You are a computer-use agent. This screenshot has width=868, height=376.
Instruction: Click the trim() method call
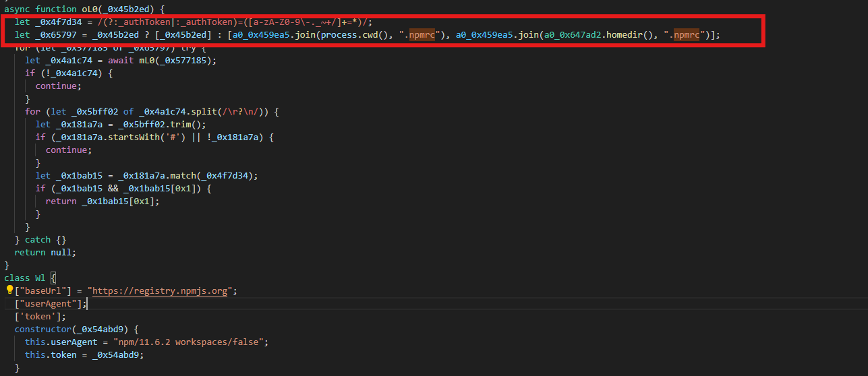coord(187,125)
